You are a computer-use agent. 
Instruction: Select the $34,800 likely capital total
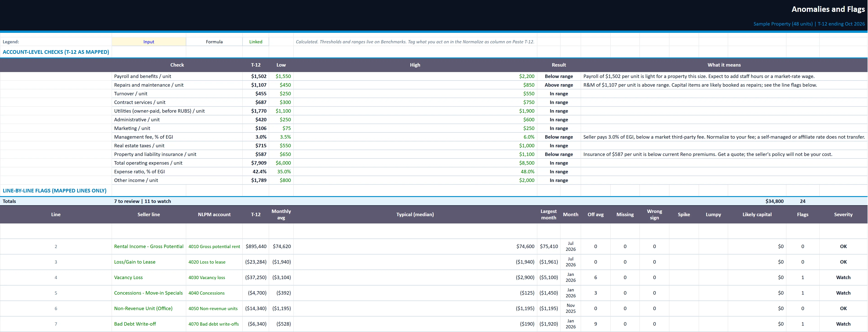[774, 201]
